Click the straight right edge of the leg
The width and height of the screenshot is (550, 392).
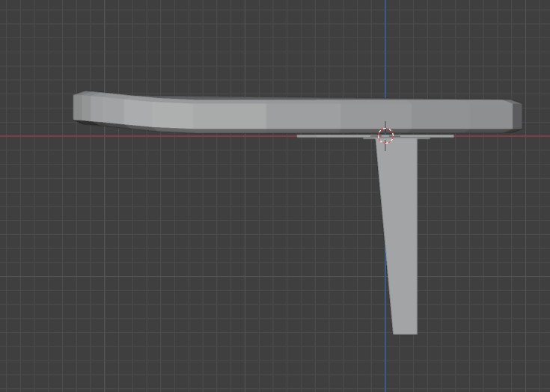[x=417, y=236]
